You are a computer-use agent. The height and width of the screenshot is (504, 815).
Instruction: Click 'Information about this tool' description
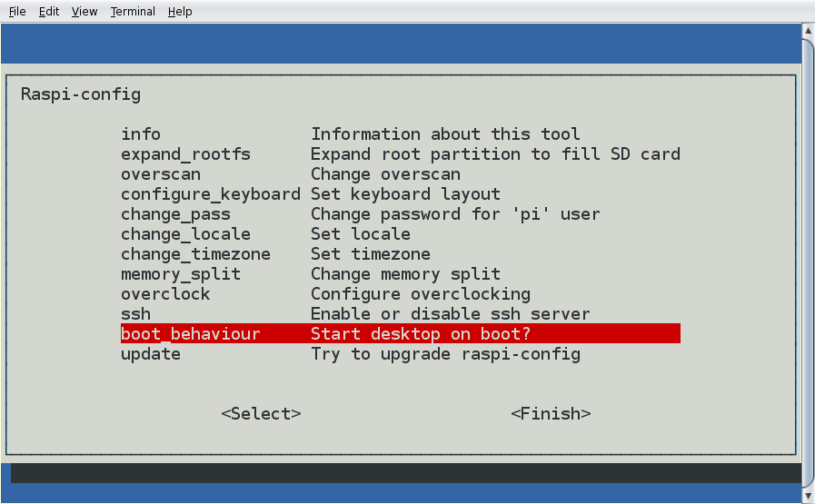445,134
